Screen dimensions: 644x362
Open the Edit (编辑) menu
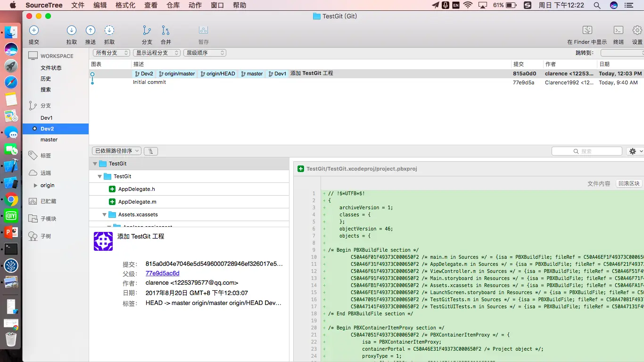(100, 5)
